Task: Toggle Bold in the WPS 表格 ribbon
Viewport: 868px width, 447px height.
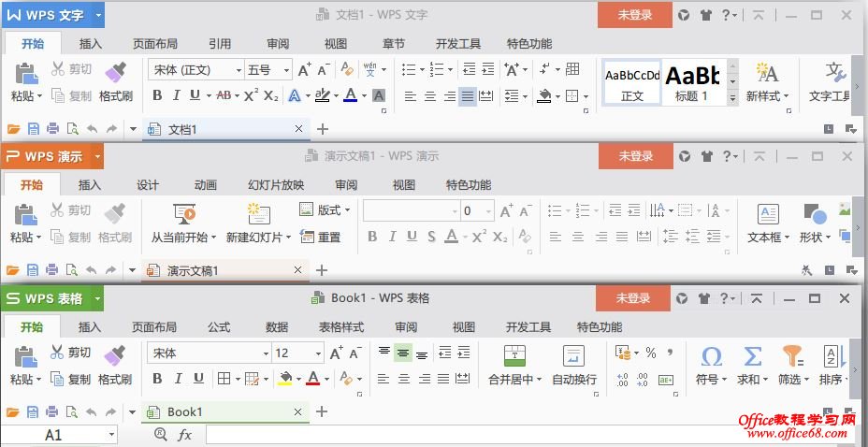Action: (x=157, y=379)
